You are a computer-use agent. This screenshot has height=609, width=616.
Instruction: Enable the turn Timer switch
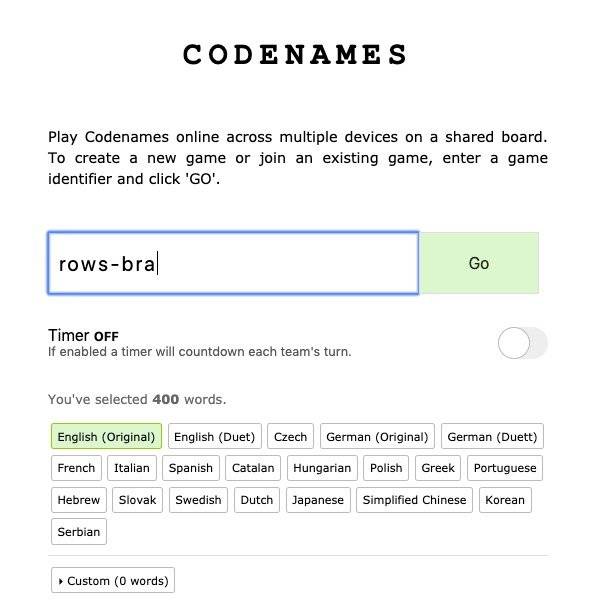522,343
